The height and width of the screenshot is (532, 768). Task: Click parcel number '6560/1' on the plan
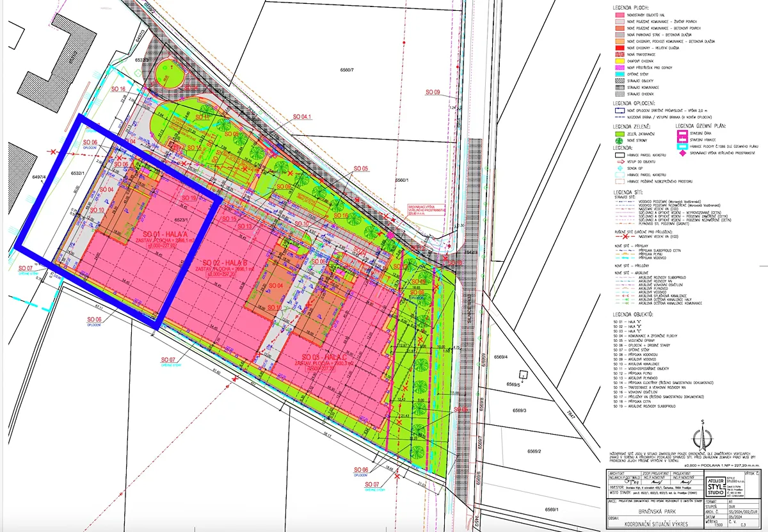click(x=401, y=181)
